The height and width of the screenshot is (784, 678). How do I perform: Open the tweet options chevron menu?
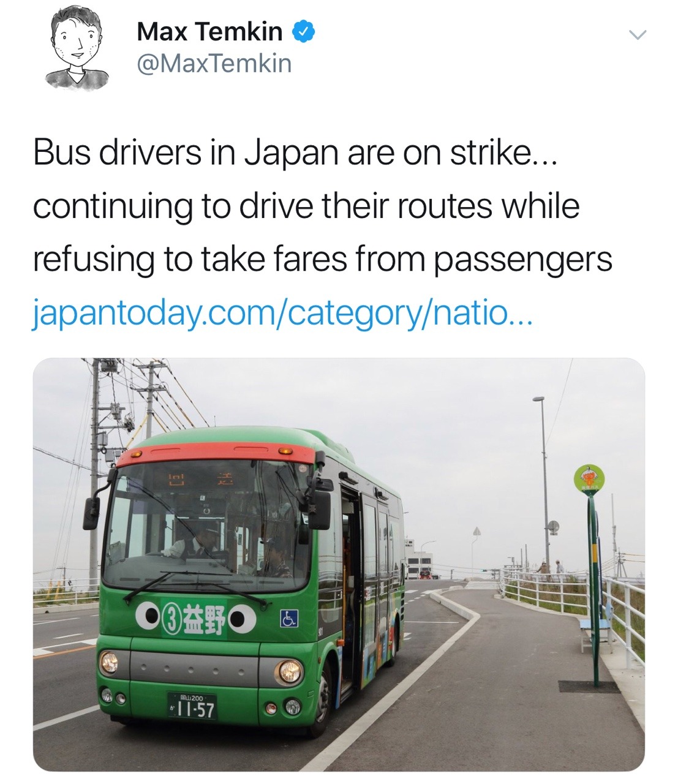[x=638, y=36]
